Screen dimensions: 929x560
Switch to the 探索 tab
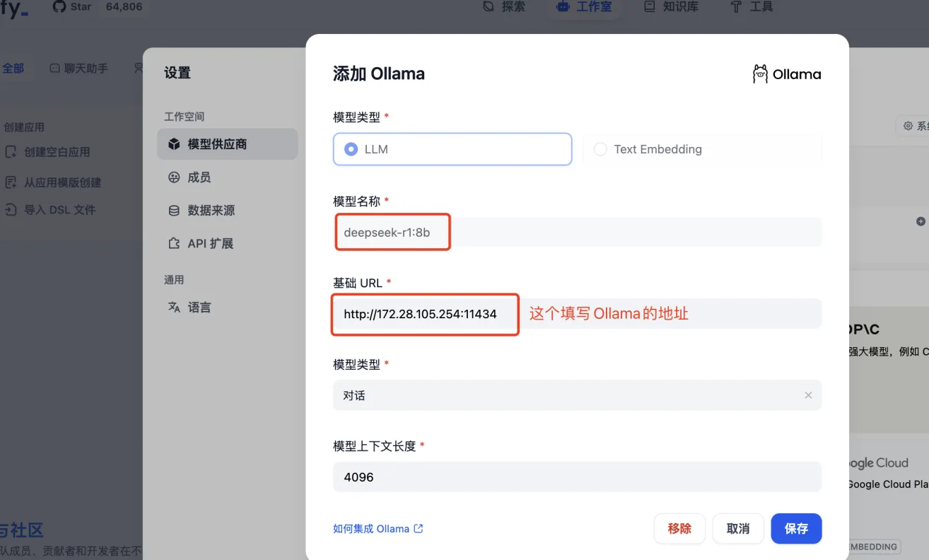(504, 6)
